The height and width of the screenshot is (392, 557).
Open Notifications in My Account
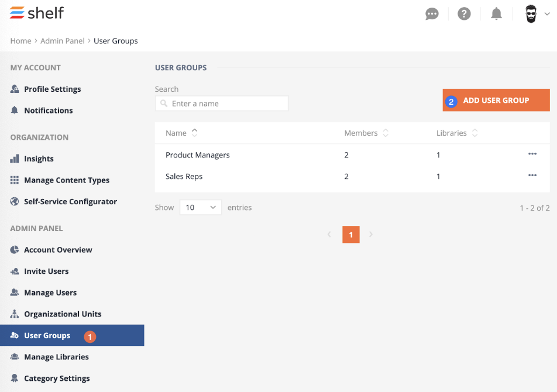pos(49,111)
